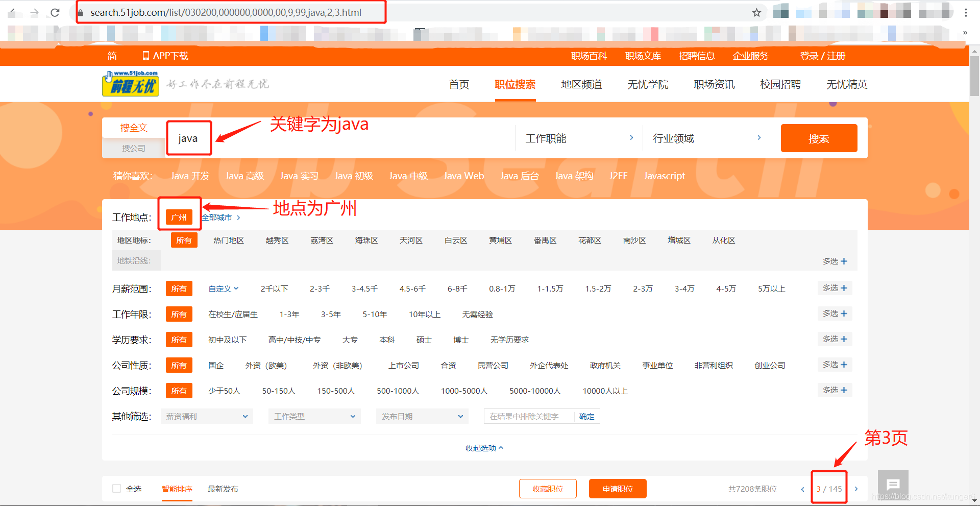The image size is (980, 506).
Task: Open the 薪资福利 dropdown
Action: [207, 416]
